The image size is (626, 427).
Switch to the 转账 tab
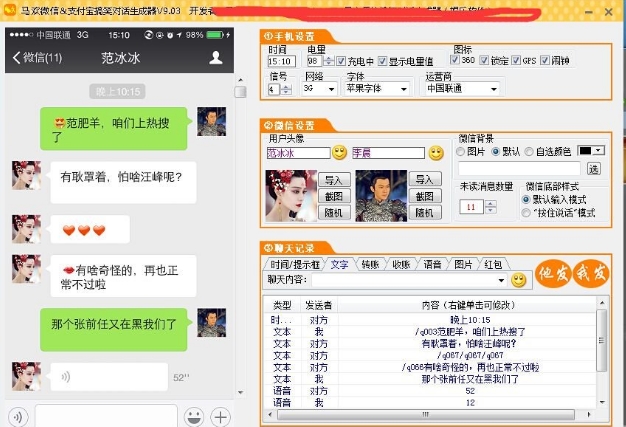[370, 264]
